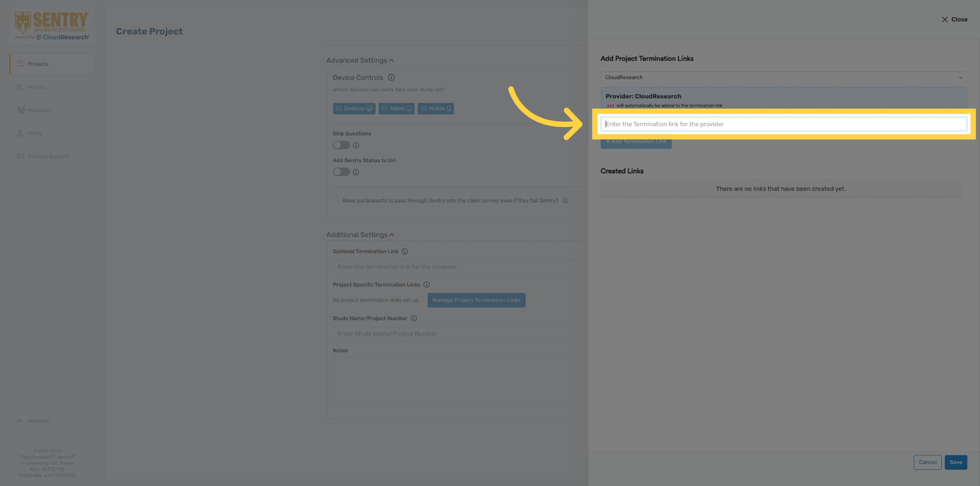Click the Manage Project Termination Links button
980x486 pixels.
point(476,300)
